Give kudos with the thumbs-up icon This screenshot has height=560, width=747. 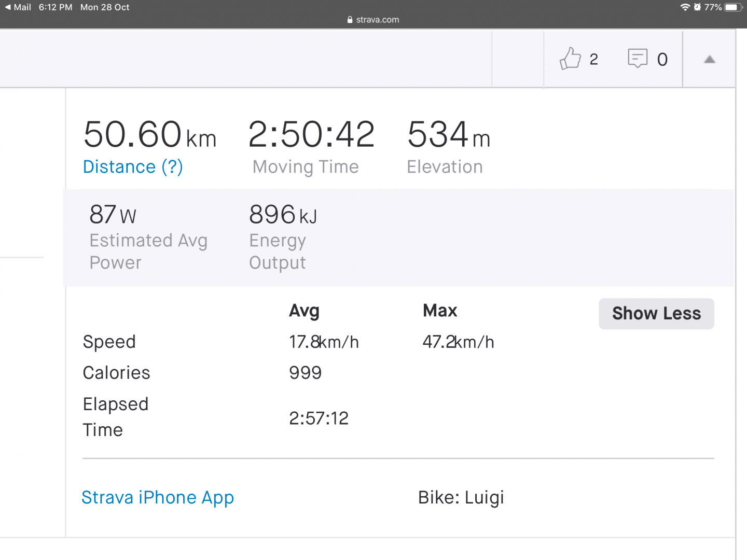[570, 59]
